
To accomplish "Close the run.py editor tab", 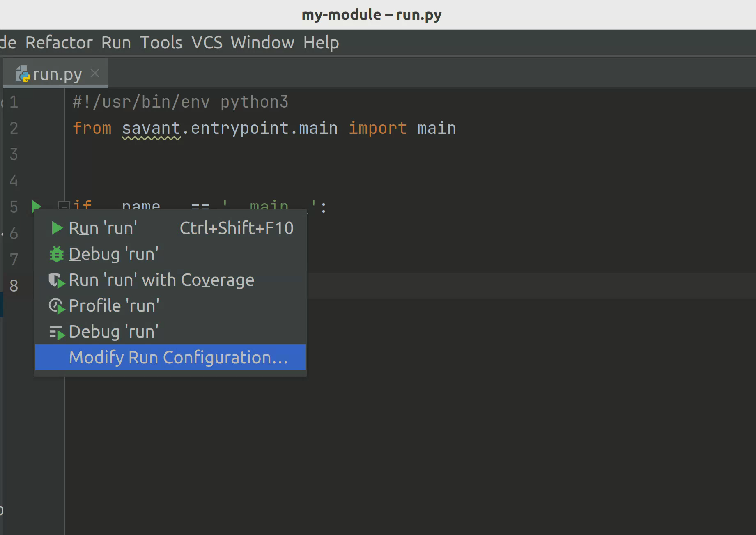I will (x=95, y=73).
